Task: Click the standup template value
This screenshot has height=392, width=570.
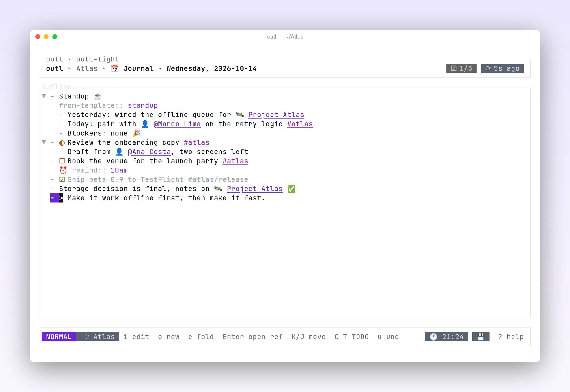Action: click(x=143, y=105)
